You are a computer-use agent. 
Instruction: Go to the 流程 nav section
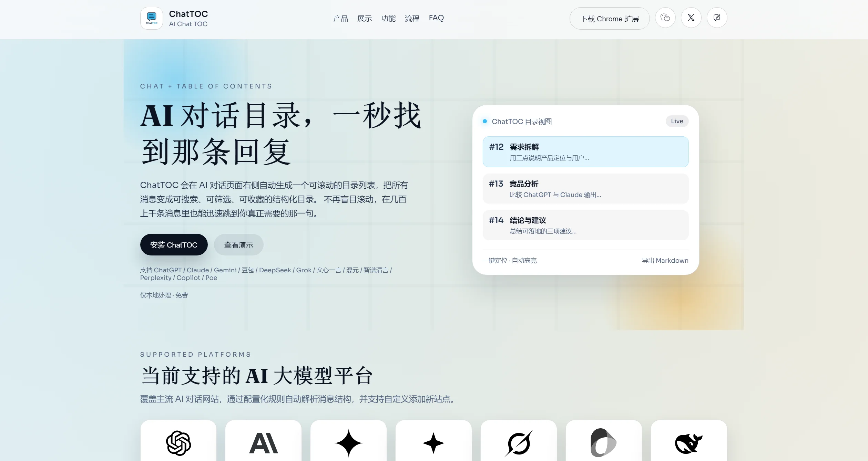coord(412,18)
